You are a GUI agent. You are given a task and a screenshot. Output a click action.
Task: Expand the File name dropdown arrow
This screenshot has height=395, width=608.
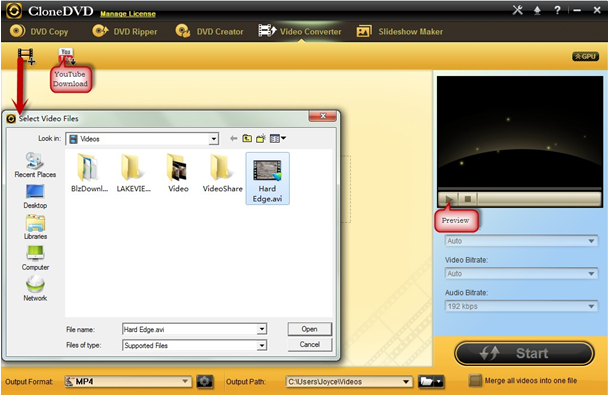coord(262,329)
